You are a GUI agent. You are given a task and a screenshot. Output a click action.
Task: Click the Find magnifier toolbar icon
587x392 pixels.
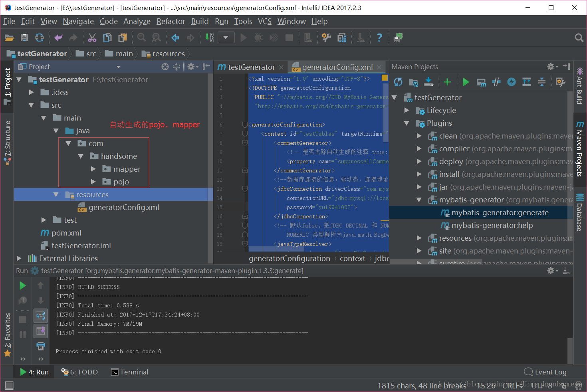(x=141, y=38)
